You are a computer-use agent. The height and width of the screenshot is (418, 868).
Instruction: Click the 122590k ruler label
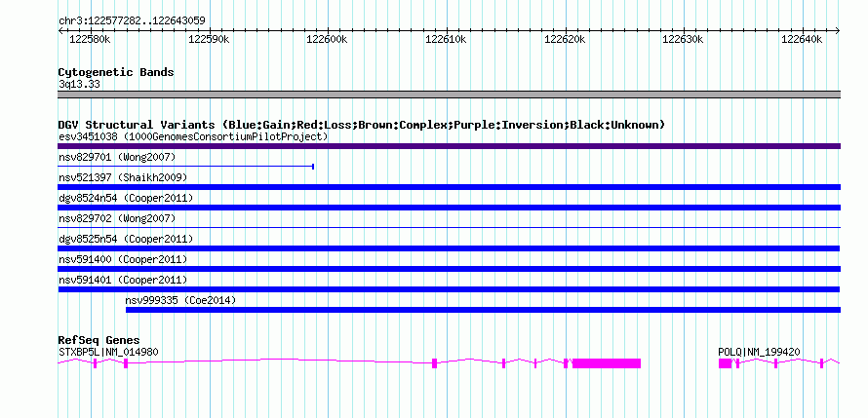209,39
